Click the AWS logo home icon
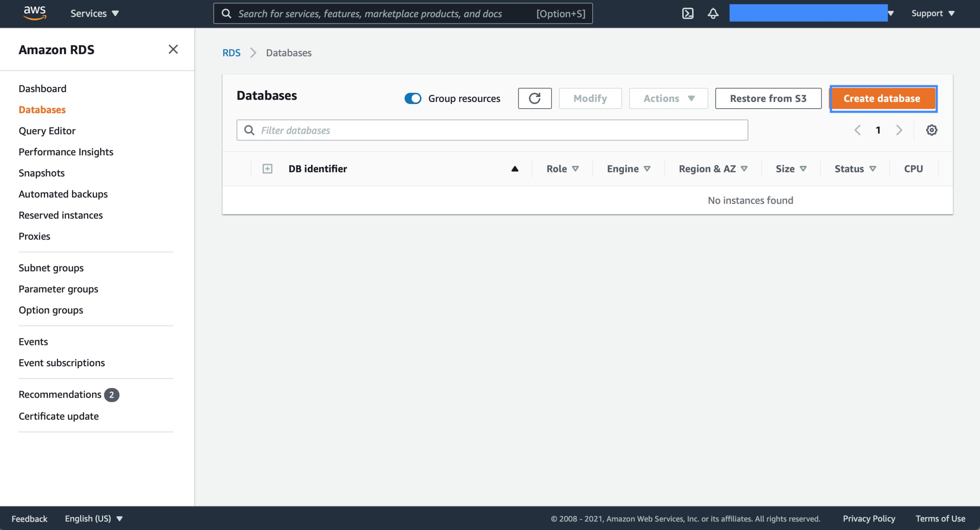980x530 pixels. coord(35,13)
